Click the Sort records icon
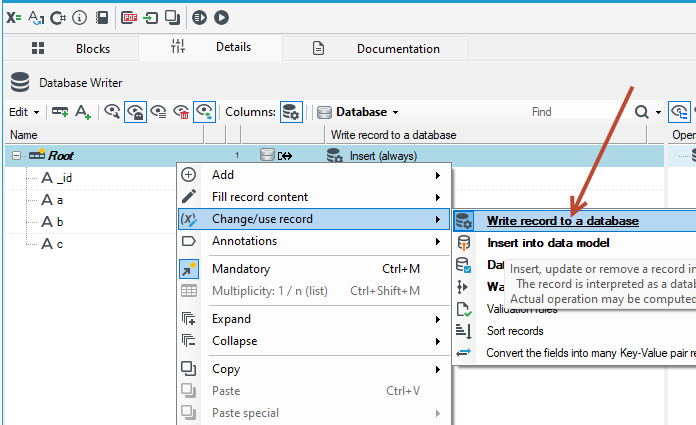 point(464,331)
